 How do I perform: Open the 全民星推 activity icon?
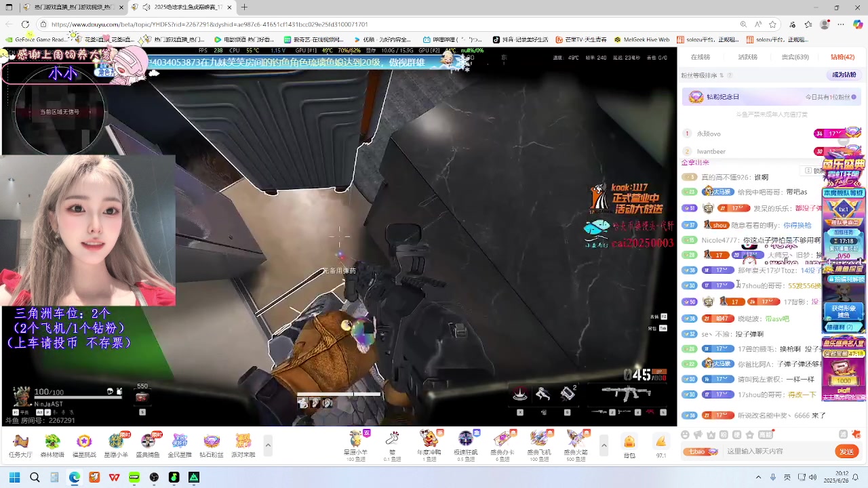[180, 445]
